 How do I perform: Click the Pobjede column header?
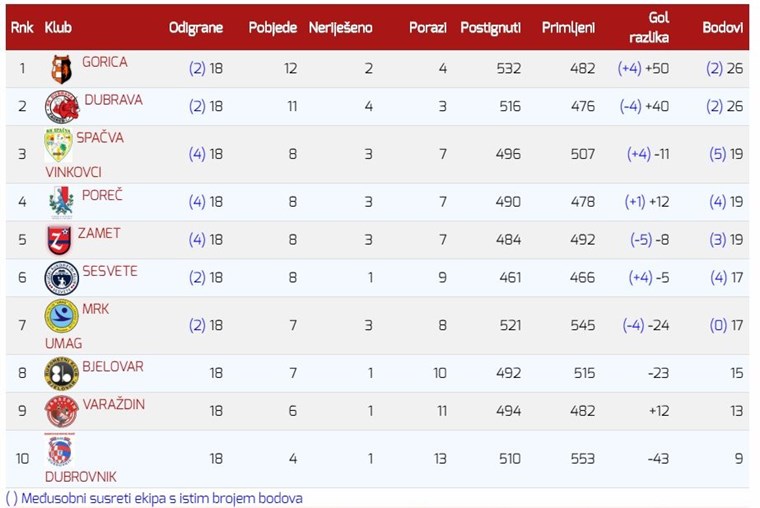pyautogui.click(x=272, y=28)
